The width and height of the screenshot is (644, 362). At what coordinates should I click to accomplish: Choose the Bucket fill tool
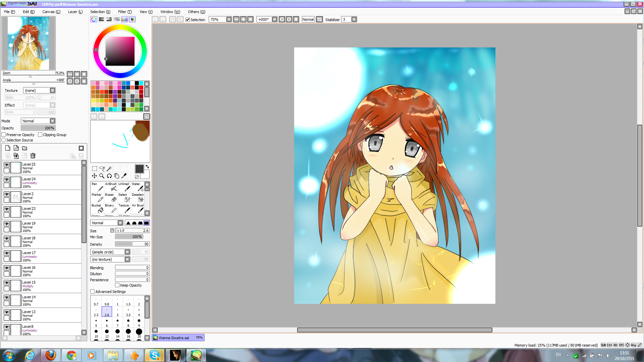[97, 208]
